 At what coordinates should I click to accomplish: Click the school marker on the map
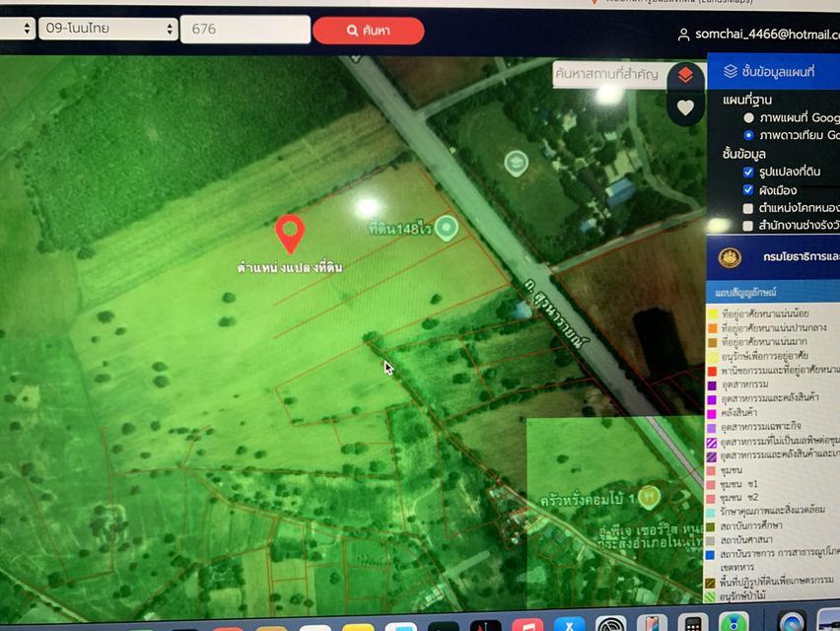pyautogui.click(x=516, y=164)
